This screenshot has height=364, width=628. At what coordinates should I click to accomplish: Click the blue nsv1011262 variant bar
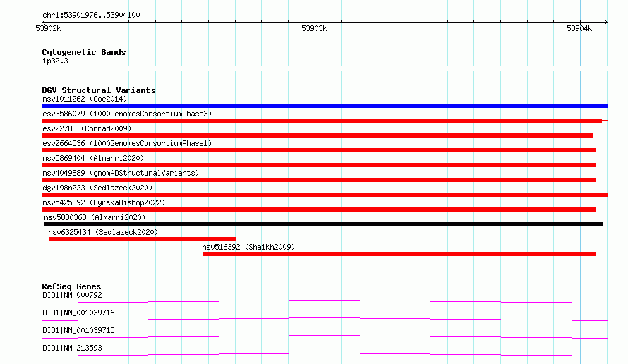(325, 106)
